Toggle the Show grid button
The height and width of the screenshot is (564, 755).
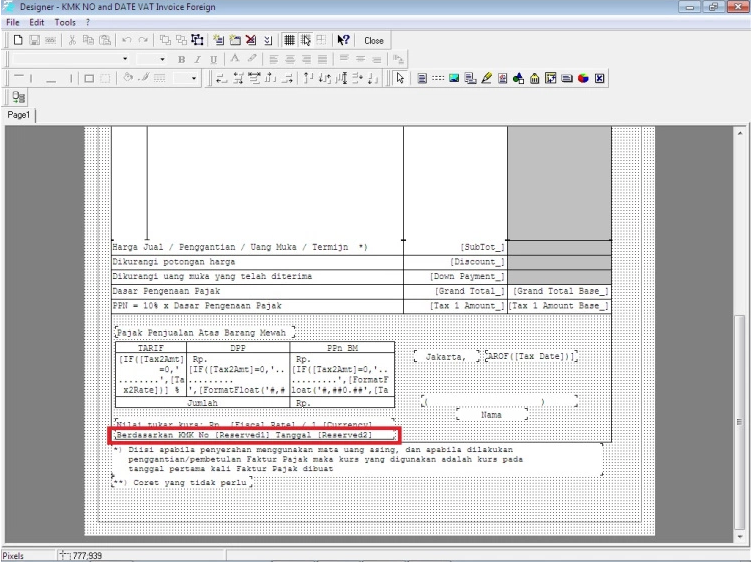click(289, 41)
